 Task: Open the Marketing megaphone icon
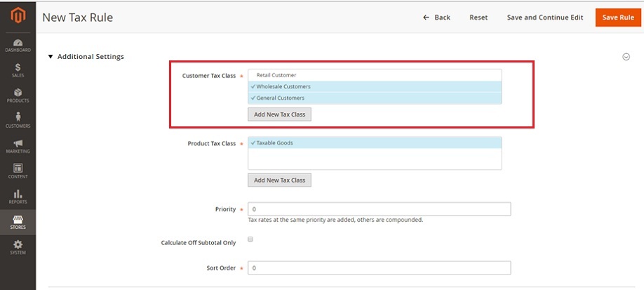18,143
